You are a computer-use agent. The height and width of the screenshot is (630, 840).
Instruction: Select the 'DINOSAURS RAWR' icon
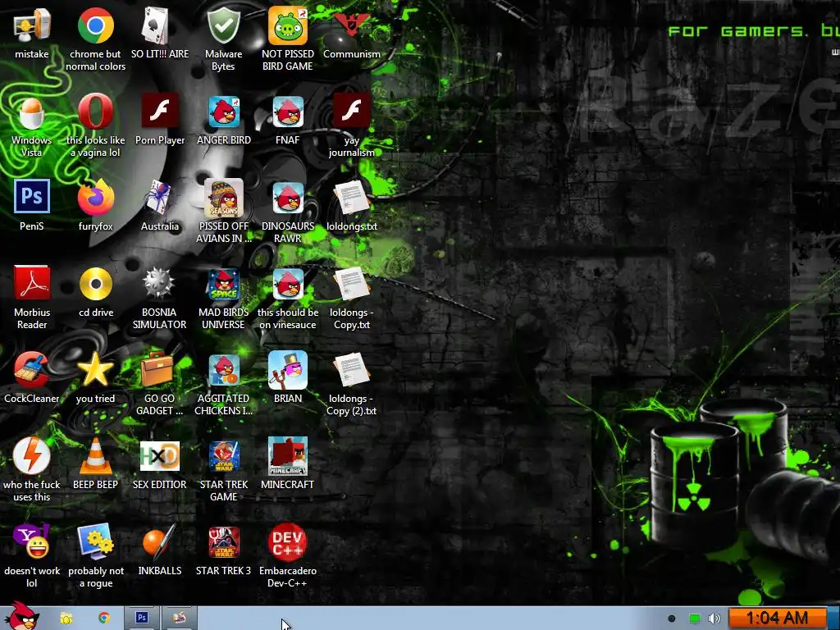[288, 198]
